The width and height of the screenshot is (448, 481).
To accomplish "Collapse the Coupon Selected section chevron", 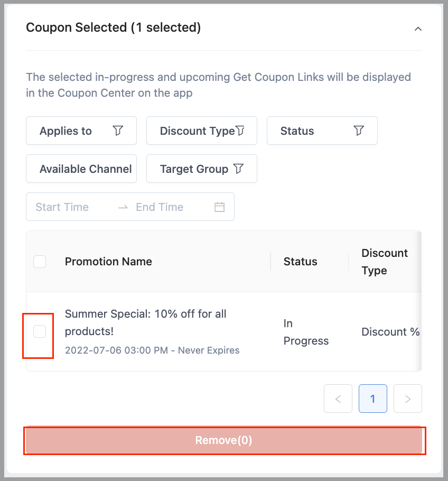I will pyautogui.click(x=418, y=29).
